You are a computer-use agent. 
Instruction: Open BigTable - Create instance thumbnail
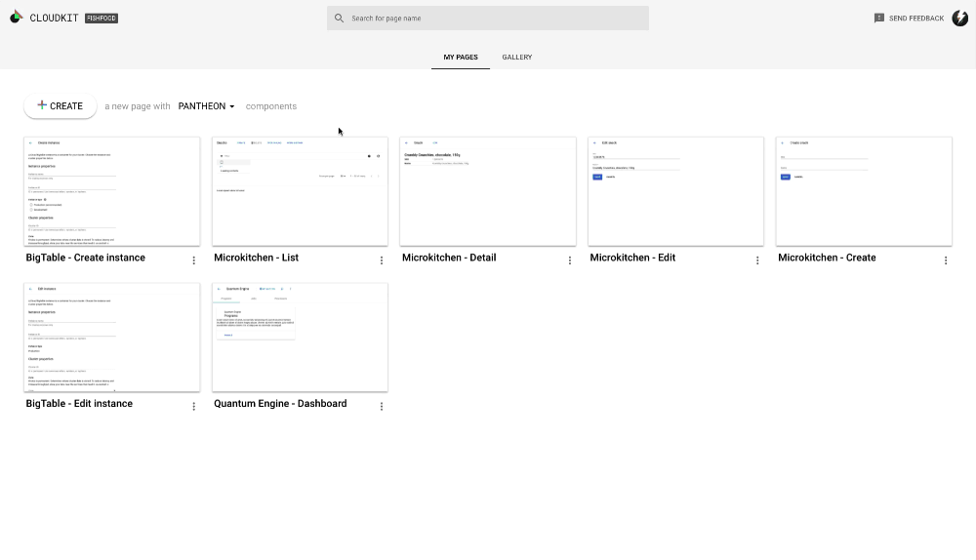click(112, 191)
